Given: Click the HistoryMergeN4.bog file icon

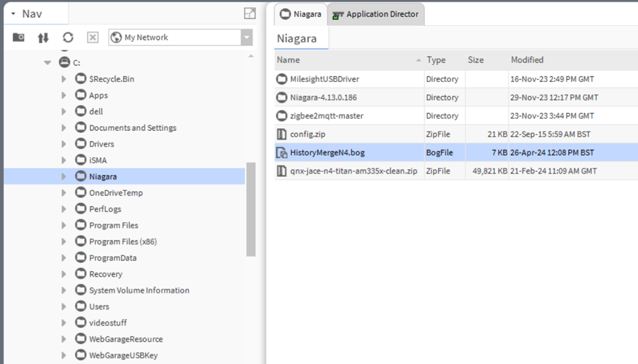Looking at the screenshot, I should tap(282, 153).
